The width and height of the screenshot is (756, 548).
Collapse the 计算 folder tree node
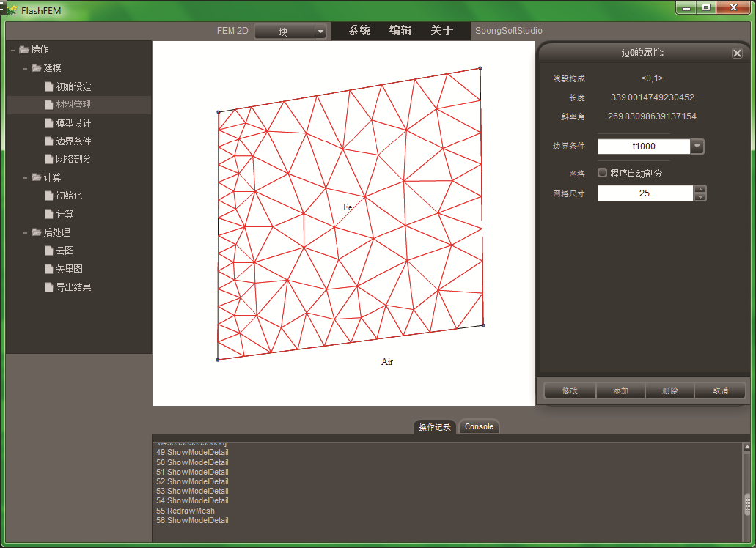pyautogui.click(x=25, y=178)
